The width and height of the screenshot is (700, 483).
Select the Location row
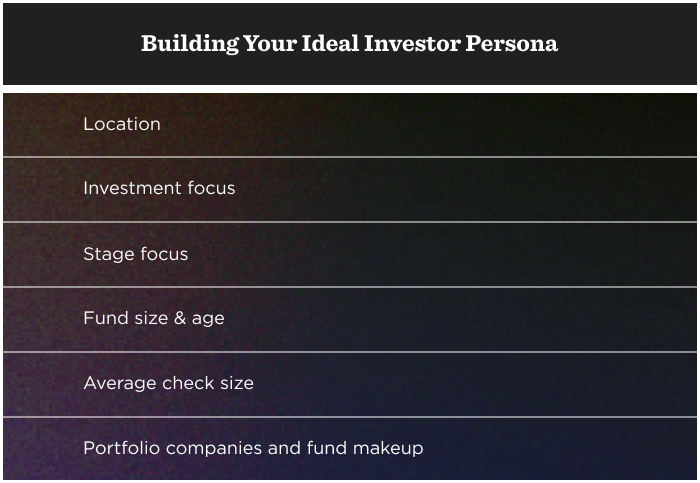tap(122, 124)
